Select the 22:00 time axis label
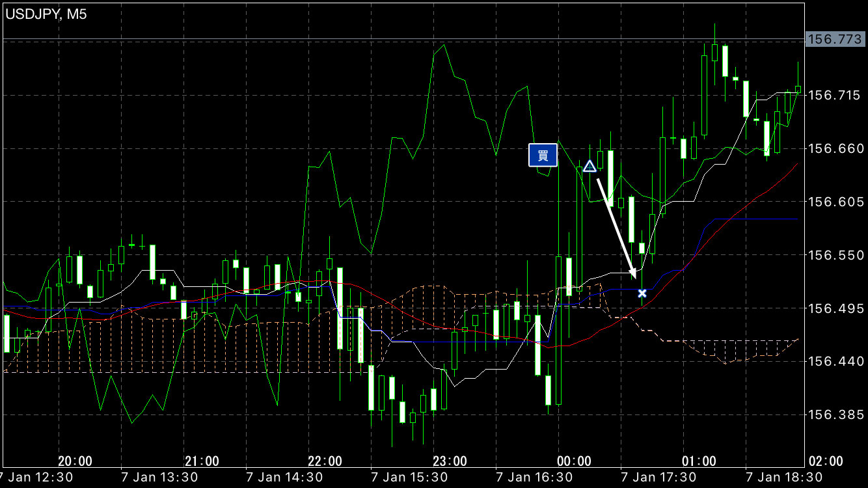 (x=325, y=461)
